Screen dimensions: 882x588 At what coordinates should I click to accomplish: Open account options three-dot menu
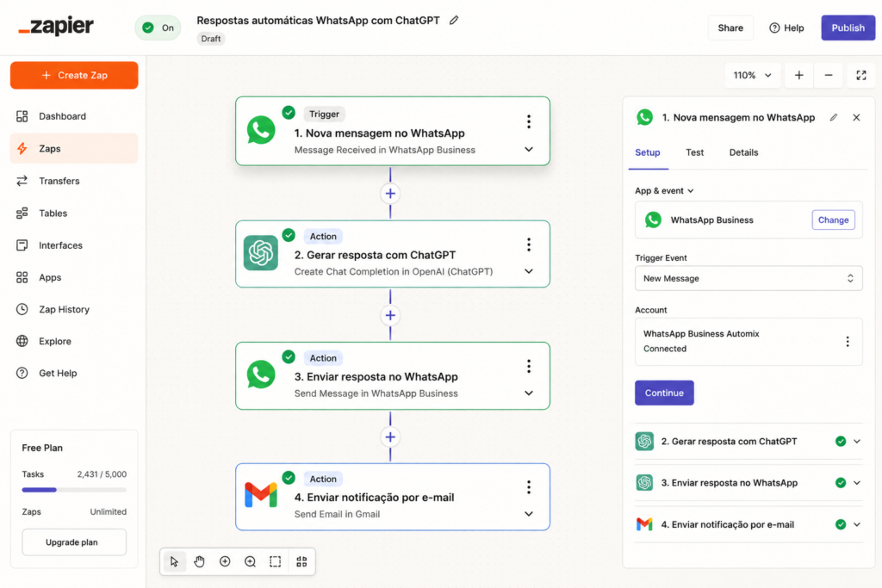click(848, 341)
